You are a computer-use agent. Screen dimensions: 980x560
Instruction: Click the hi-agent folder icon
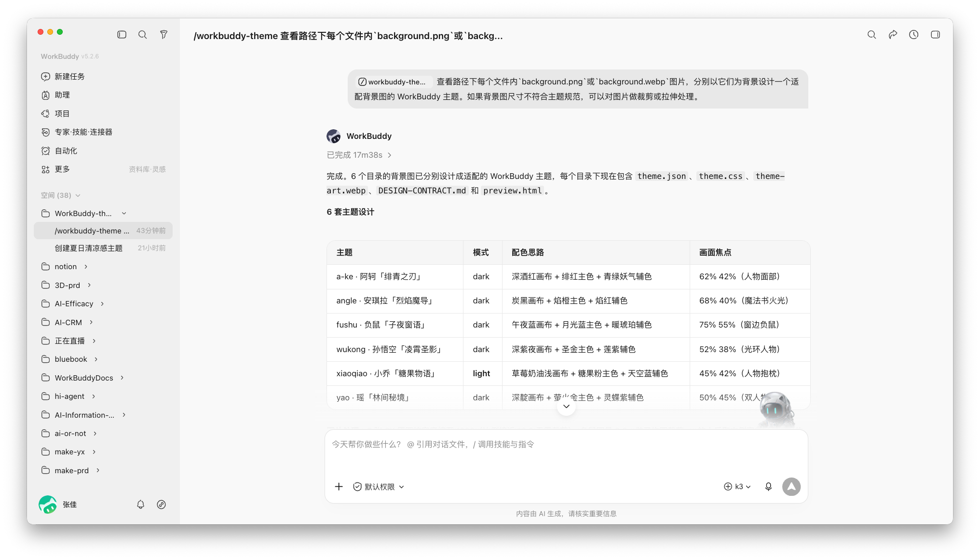point(46,396)
